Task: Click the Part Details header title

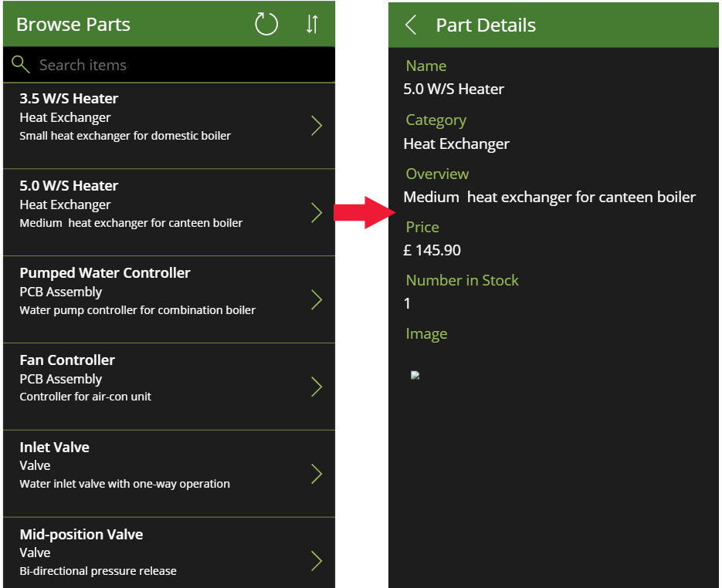Action: coord(486,25)
